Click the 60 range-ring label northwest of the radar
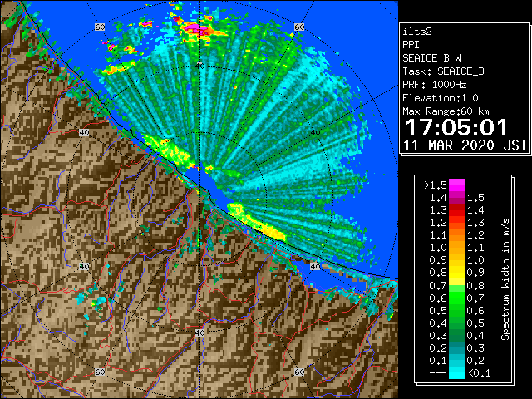 [100, 27]
